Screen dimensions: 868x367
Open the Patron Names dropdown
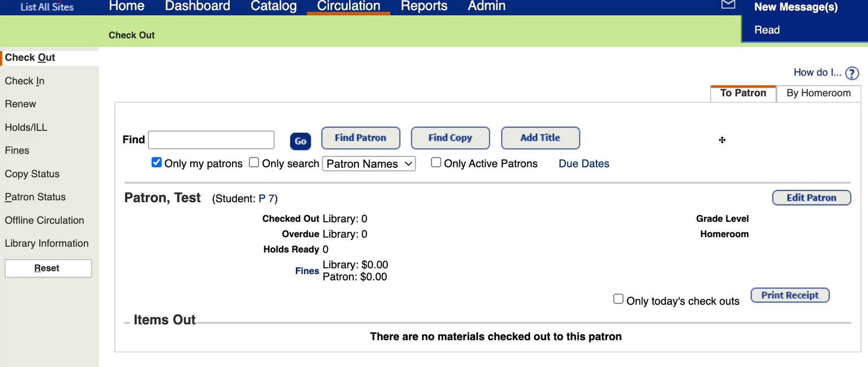[369, 164]
